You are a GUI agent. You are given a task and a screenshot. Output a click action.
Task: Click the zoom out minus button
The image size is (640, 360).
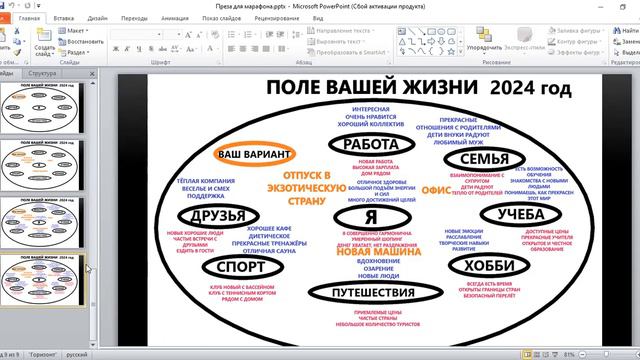[582, 355]
